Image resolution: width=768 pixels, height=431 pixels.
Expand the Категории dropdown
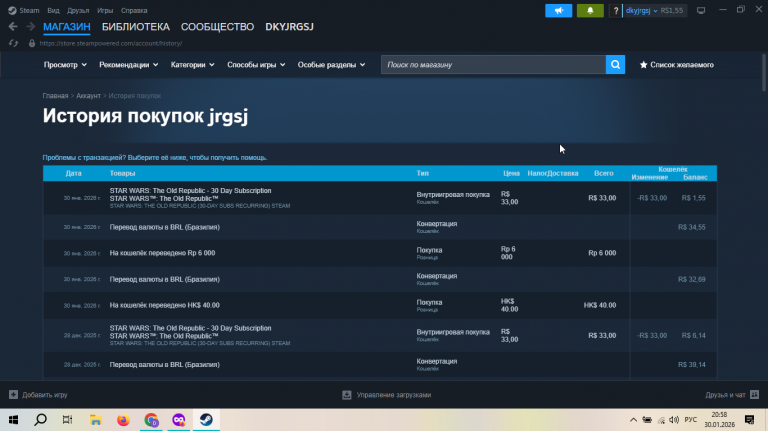pos(192,65)
